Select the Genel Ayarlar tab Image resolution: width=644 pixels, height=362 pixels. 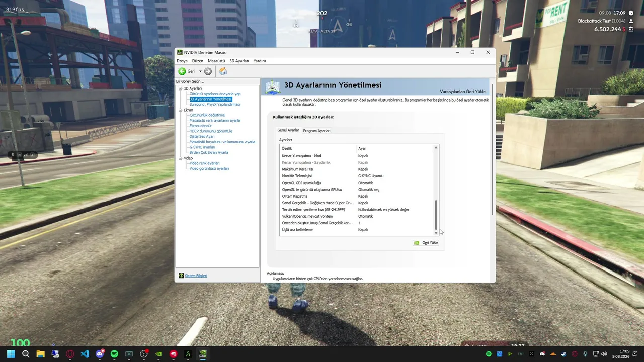(288, 130)
